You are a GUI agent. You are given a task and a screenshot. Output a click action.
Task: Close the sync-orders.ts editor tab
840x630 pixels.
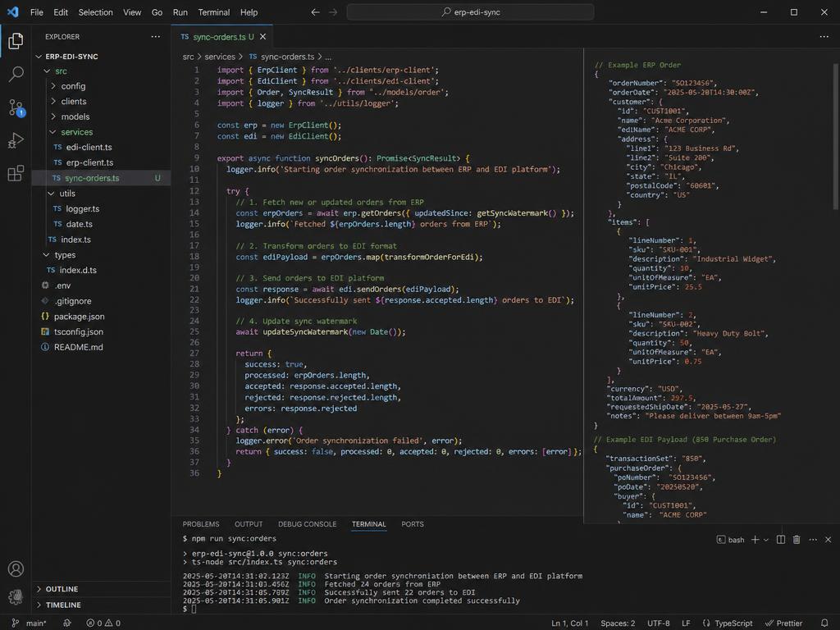pos(262,36)
